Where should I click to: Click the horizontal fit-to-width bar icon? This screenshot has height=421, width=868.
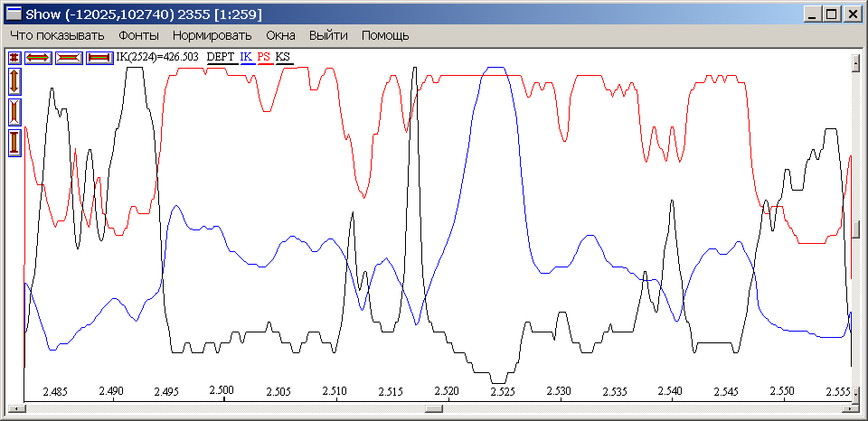point(99,58)
